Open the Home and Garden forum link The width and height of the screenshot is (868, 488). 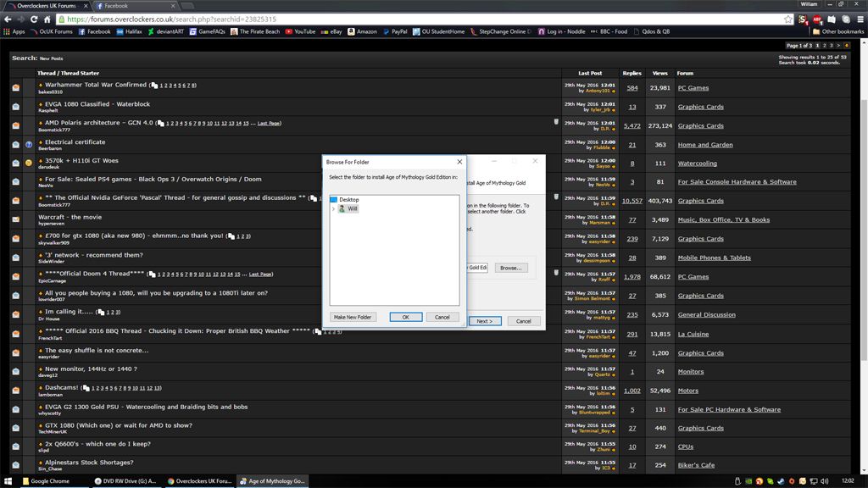click(705, 145)
